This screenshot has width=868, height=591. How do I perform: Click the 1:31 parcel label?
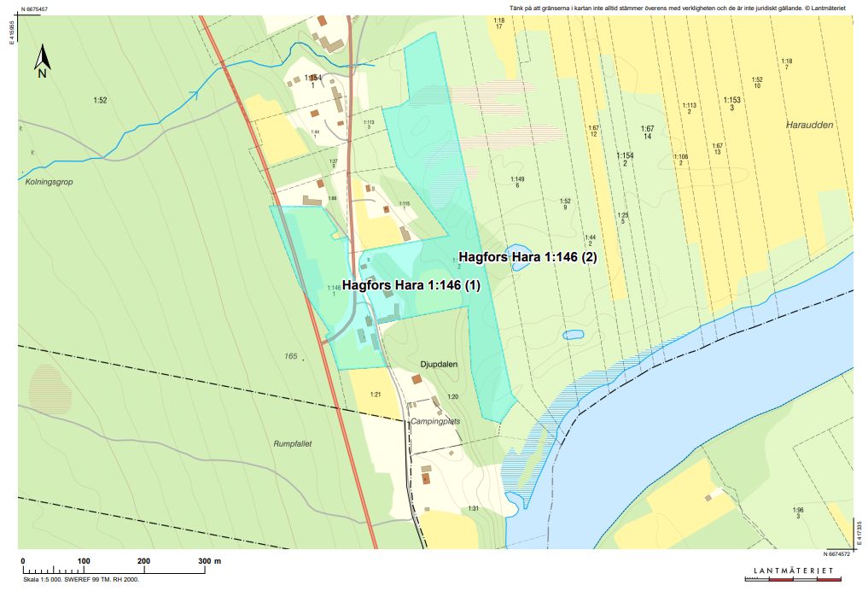pos(473,509)
